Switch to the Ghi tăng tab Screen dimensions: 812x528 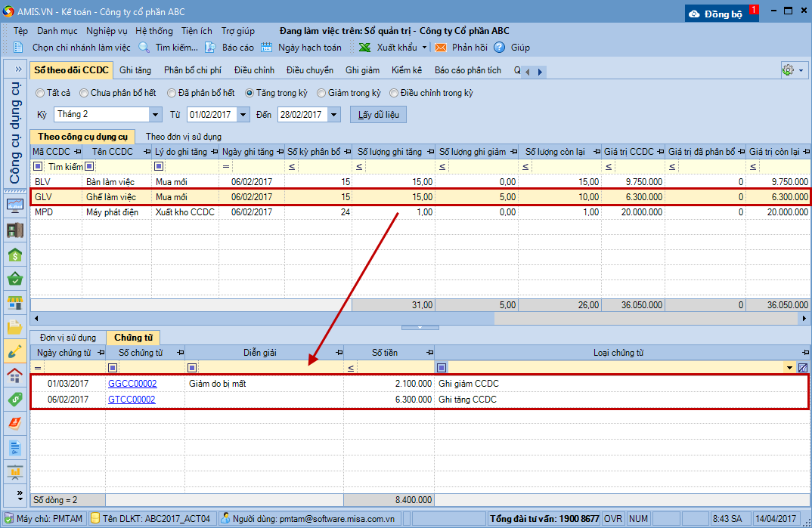(135, 70)
